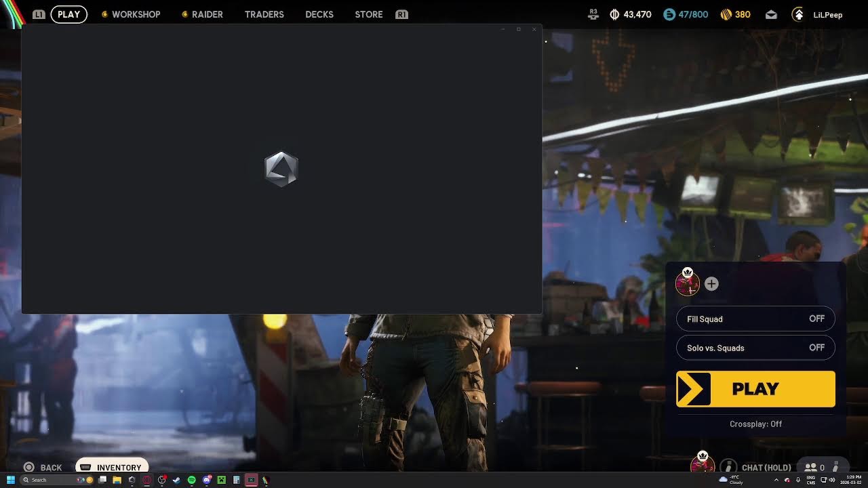
Task: Open the weather widget showing Cloudy
Action: (731, 480)
